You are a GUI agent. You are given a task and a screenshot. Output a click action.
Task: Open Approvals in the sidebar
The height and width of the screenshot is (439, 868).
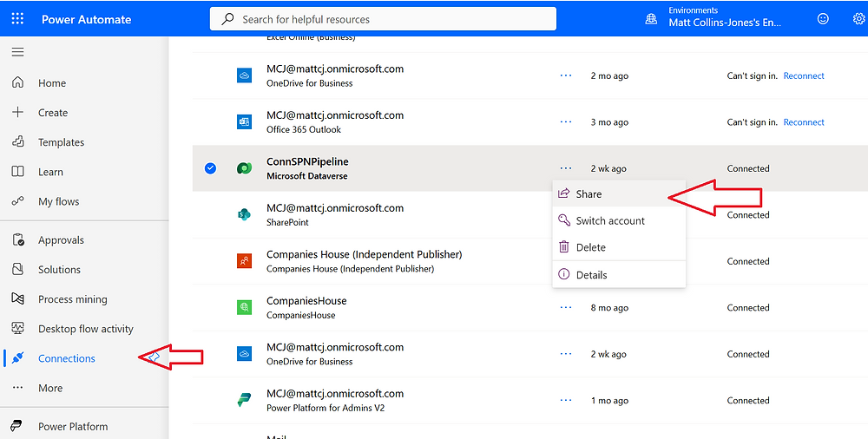[61, 240]
